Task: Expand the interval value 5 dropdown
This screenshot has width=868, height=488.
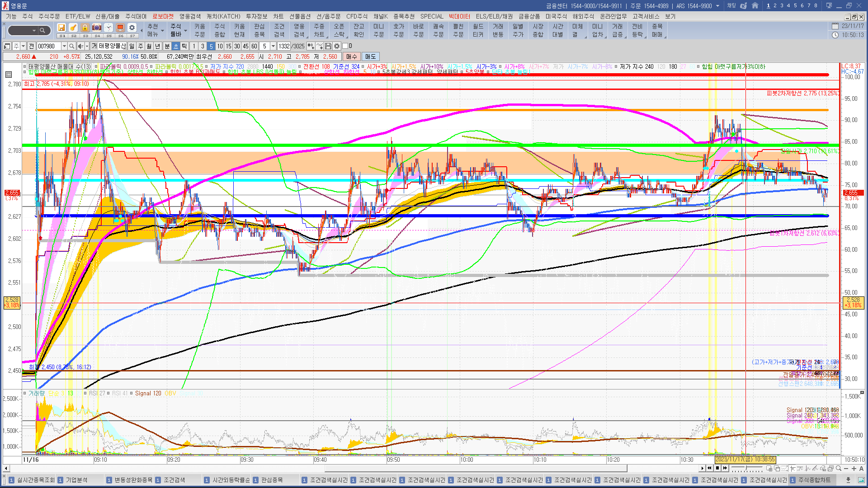Action: (x=273, y=46)
